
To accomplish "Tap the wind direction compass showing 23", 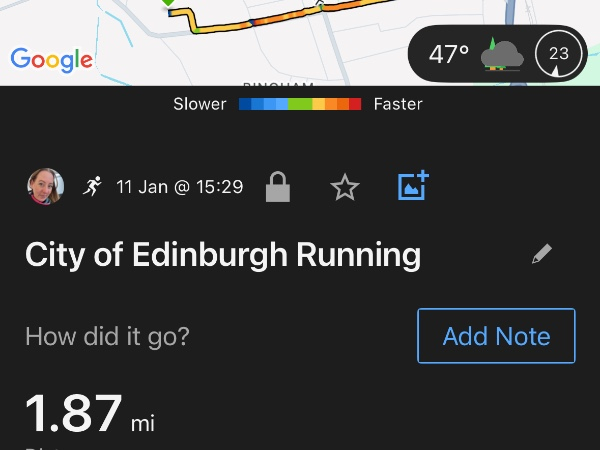I will coord(558,54).
